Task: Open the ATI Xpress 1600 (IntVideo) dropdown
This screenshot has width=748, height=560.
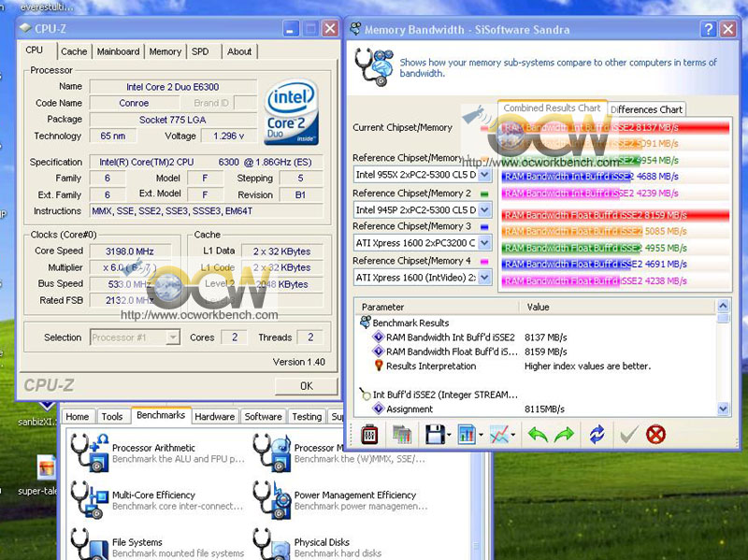Action: (x=484, y=277)
